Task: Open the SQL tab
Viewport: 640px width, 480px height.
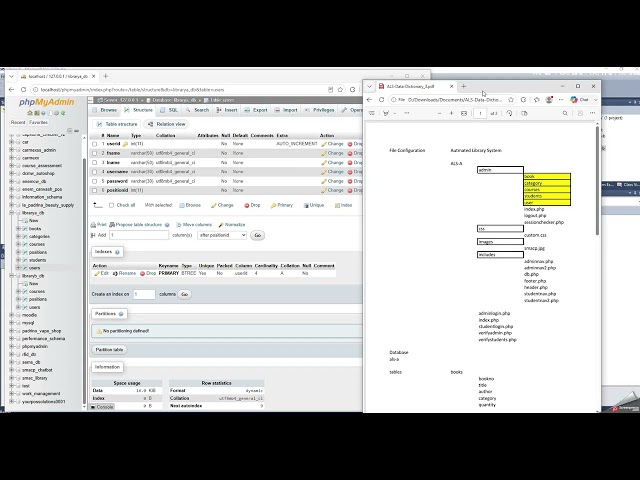Action: pyautogui.click(x=169, y=110)
